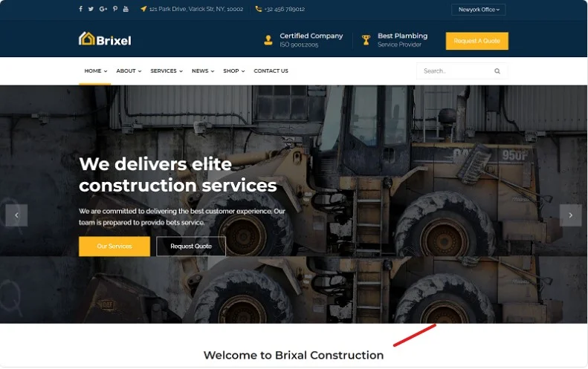Image resolution: width=588 pixels, height=369 pixels.
Task: Expand the Services menu dropdown
Action: point(167,71)
